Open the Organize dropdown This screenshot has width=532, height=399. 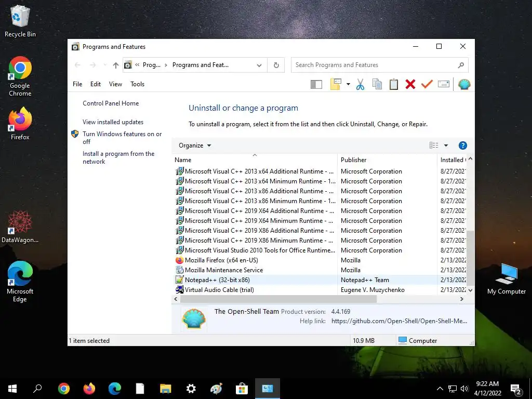pos(195,145)
